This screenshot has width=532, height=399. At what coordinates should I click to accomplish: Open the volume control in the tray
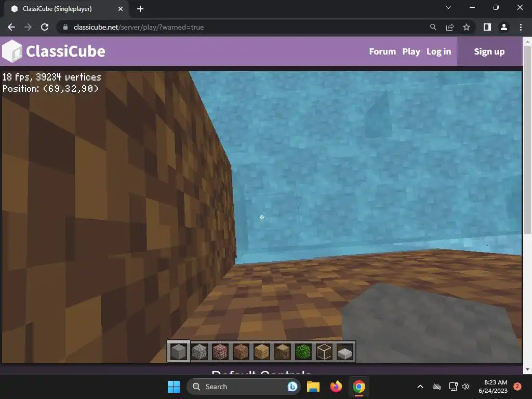(x=465, y=387)
